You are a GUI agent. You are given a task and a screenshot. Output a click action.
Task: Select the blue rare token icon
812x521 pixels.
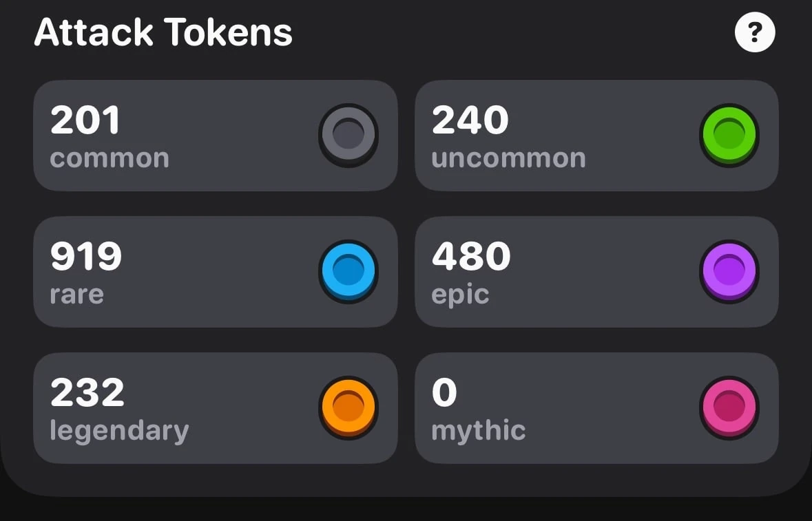(348, 270)
